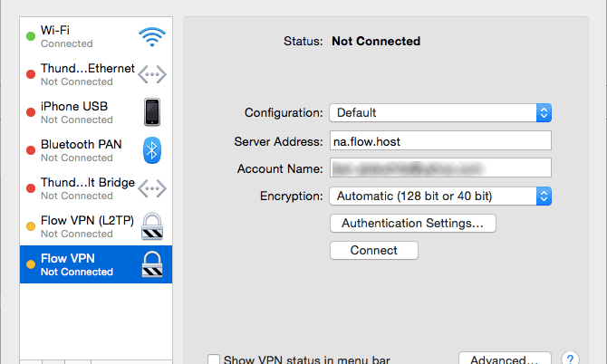Click the Wi-Fi signal icon
This screenshot has height=364, width=607.
pyautogui.click(x=151, y=36)
